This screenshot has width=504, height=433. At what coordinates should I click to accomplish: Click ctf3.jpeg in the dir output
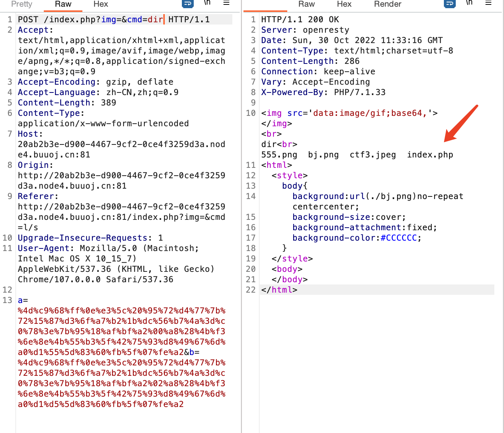373,154
